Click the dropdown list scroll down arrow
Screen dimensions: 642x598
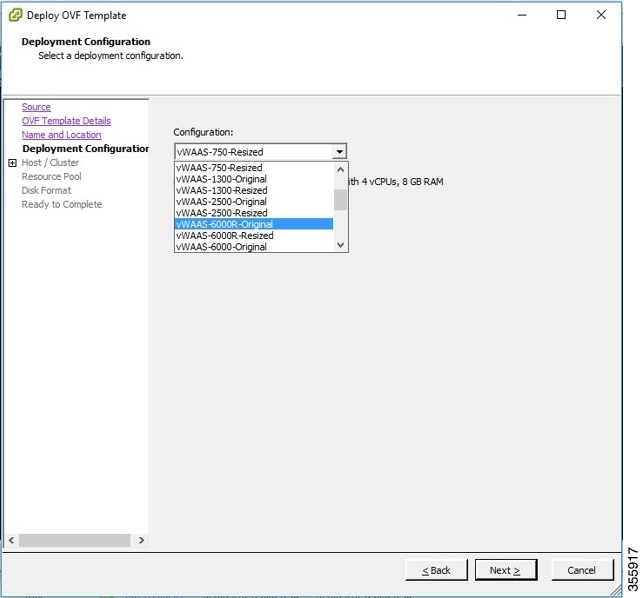tap(340, 245)
